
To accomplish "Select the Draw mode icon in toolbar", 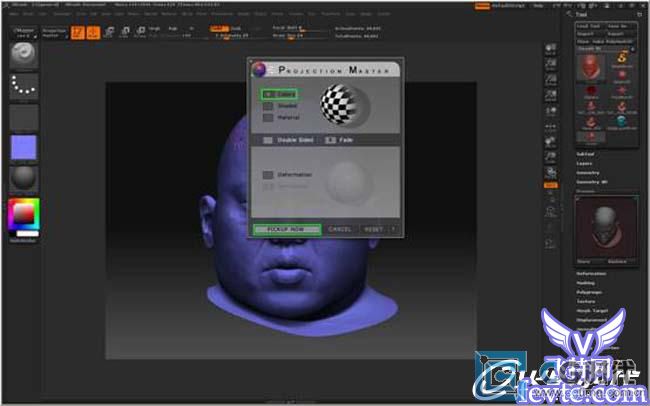I will tap(92, 32).
